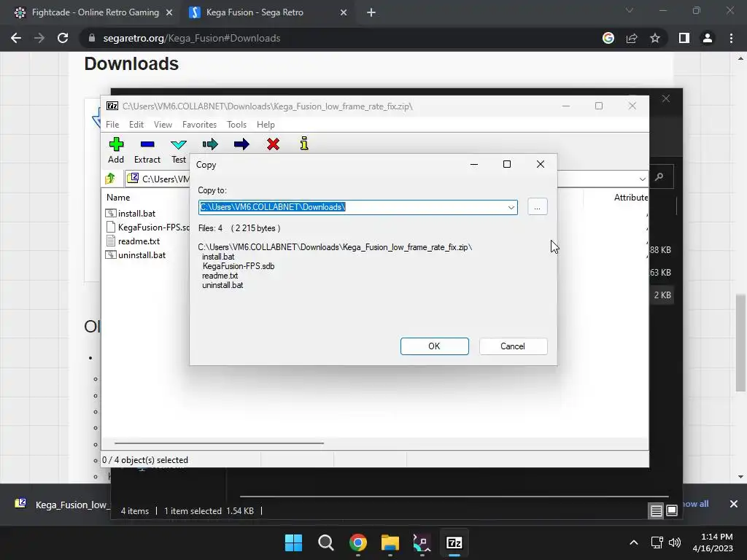Select install.bat file icon in file list
The image size is (747, 560).
tap(111, 214)
